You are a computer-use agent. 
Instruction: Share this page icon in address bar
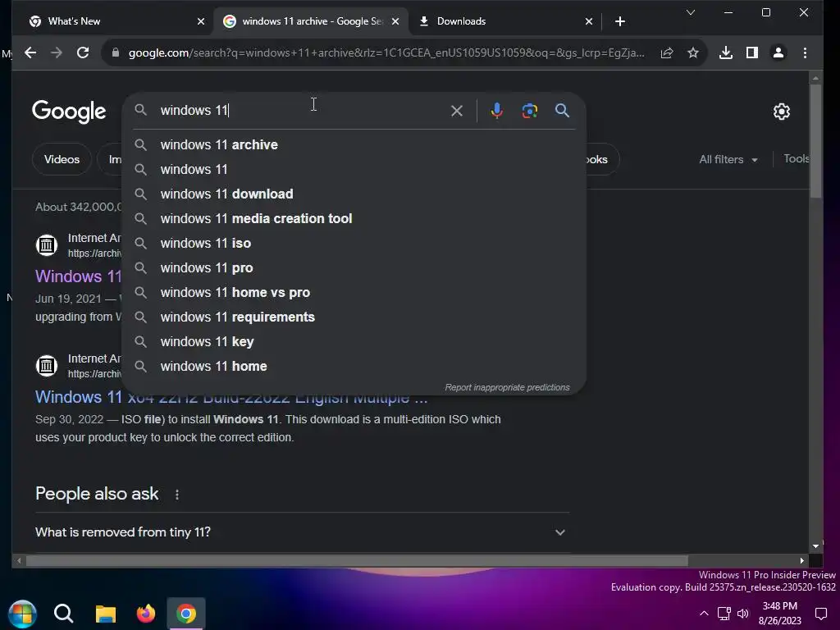667,52
